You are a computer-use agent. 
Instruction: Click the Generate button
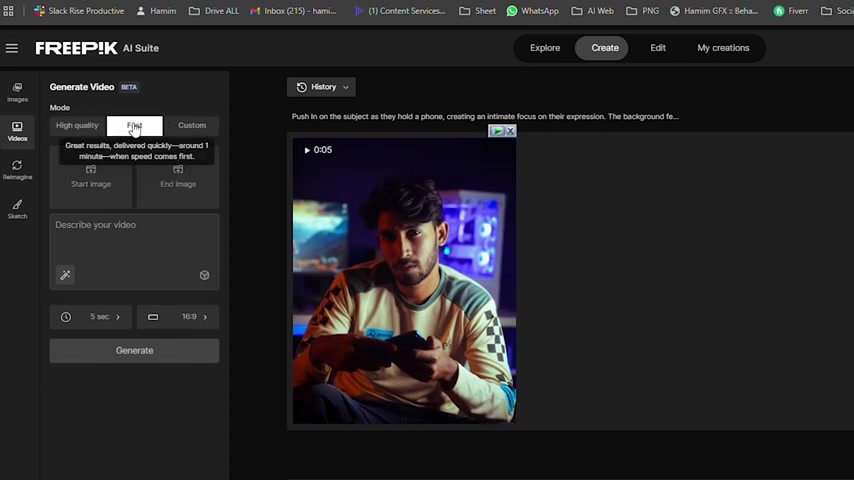[135, 351]
